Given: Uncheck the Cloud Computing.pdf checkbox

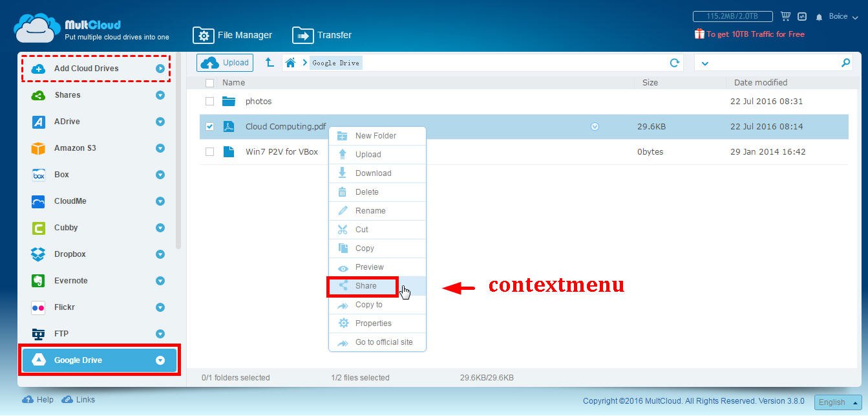Looking at the screenshot, I should 209,127.
